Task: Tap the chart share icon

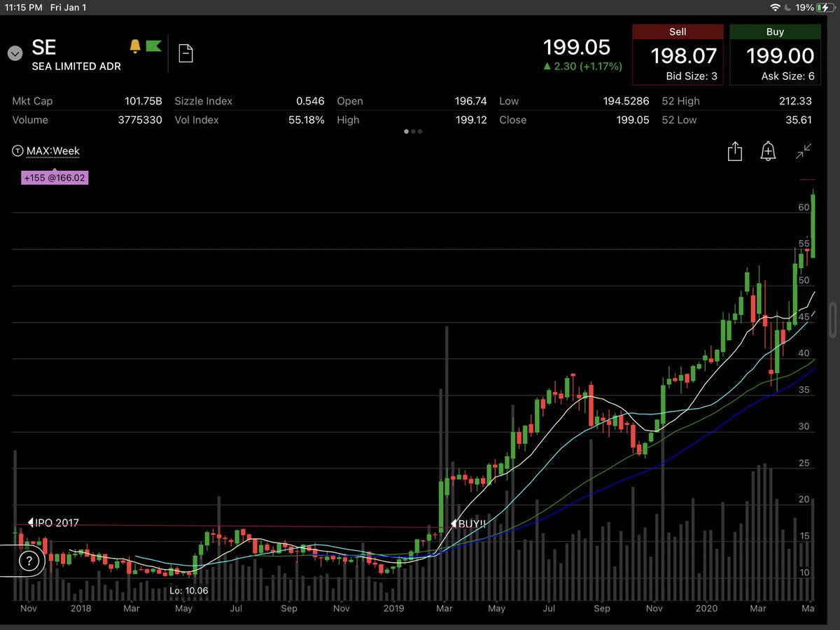Action: tap(734, 151)
